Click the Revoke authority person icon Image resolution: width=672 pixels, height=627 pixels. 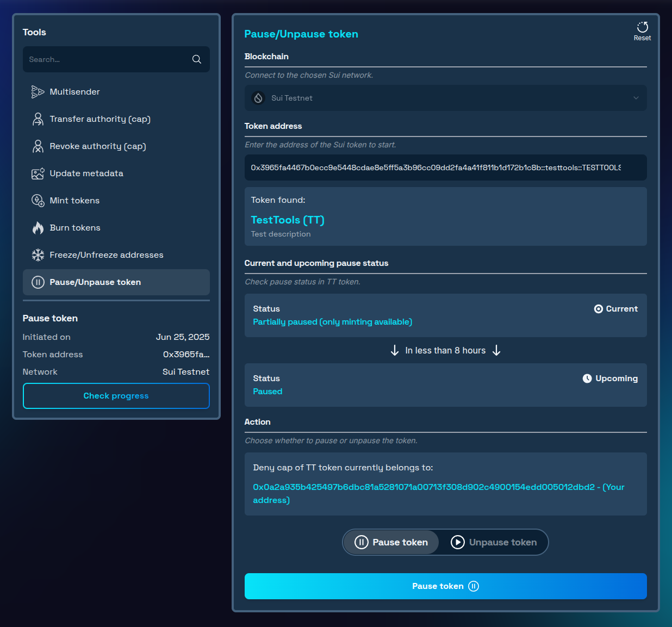tap(38, 146)
